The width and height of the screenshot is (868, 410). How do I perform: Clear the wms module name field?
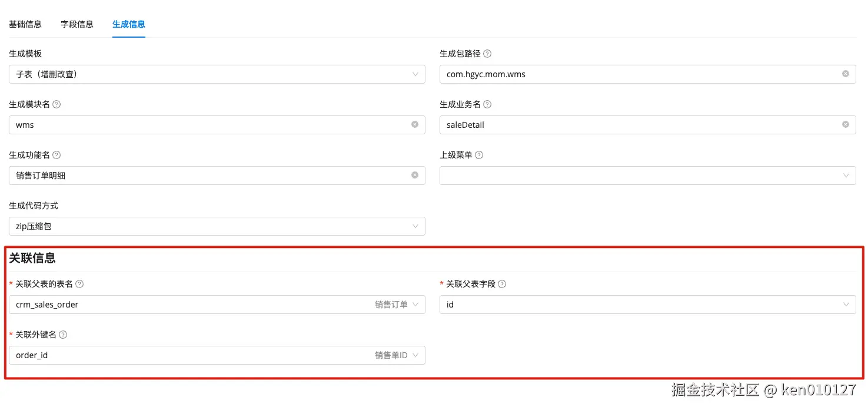click(415, 125)
